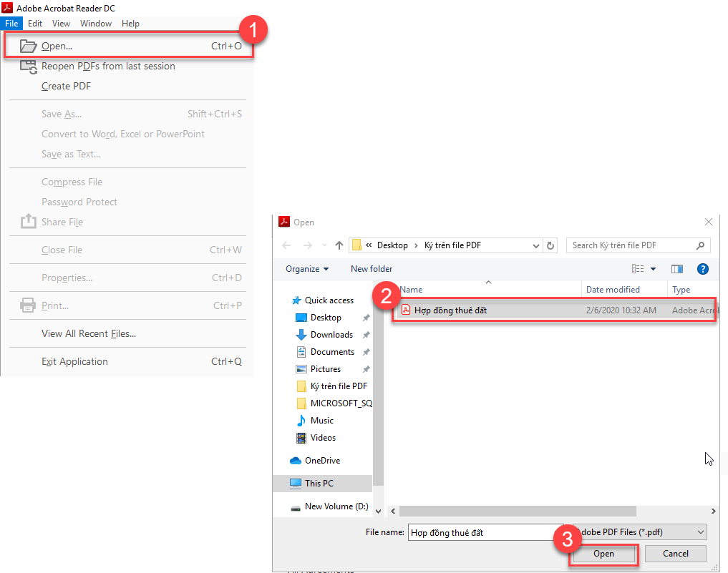Click the refresh icon beside the address bar
Image resolution: width=728 pixels, height=573 pixels.
550,245
